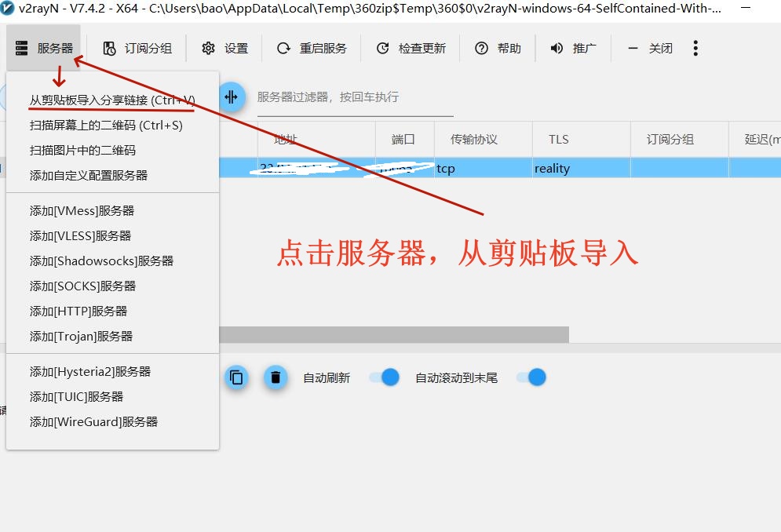Click the 服务器过滤器 filter input field
Screen dimensions: 781x532
pos(355,97)
